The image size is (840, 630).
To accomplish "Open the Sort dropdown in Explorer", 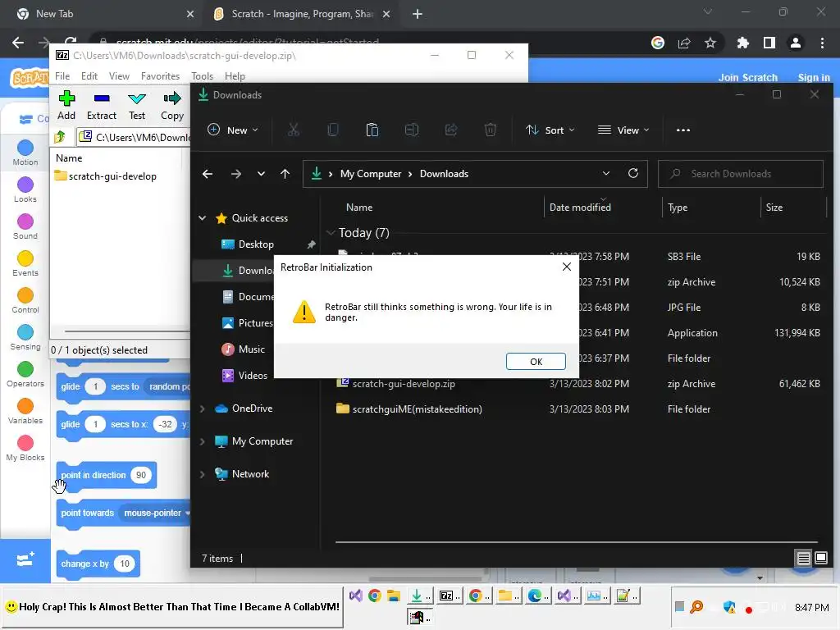I will 550,130.
